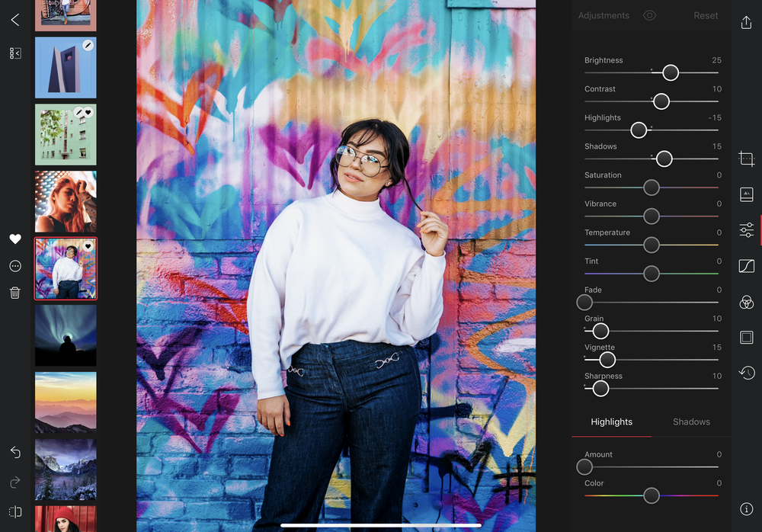Click the Vignette value 15

pyautogui.click(x=717, y=348)
